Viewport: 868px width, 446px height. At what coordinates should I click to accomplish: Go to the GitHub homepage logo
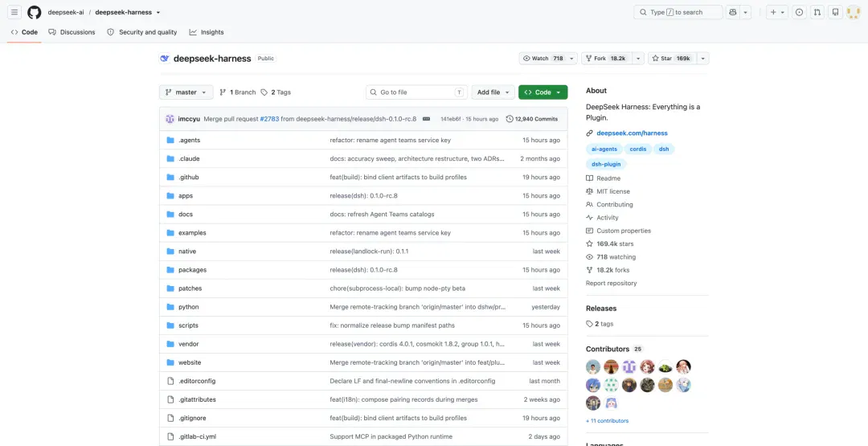click(35, 12)
